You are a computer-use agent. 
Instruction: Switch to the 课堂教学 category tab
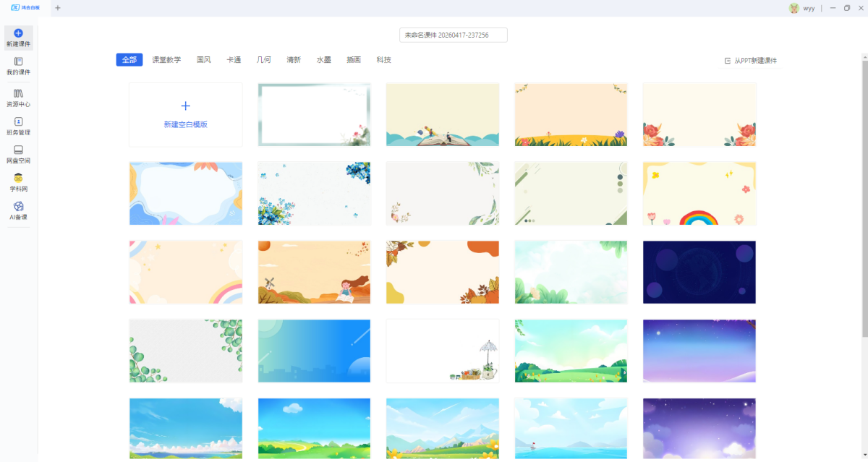[166, 60]
